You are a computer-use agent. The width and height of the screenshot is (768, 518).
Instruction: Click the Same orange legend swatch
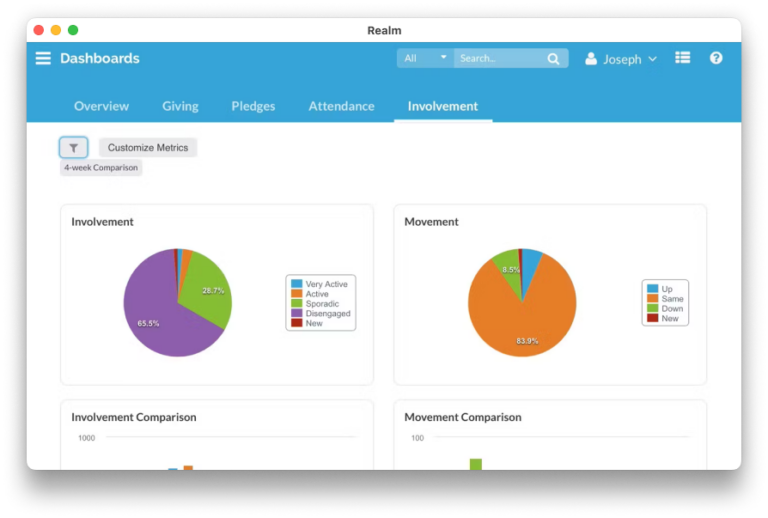(652, 298)
